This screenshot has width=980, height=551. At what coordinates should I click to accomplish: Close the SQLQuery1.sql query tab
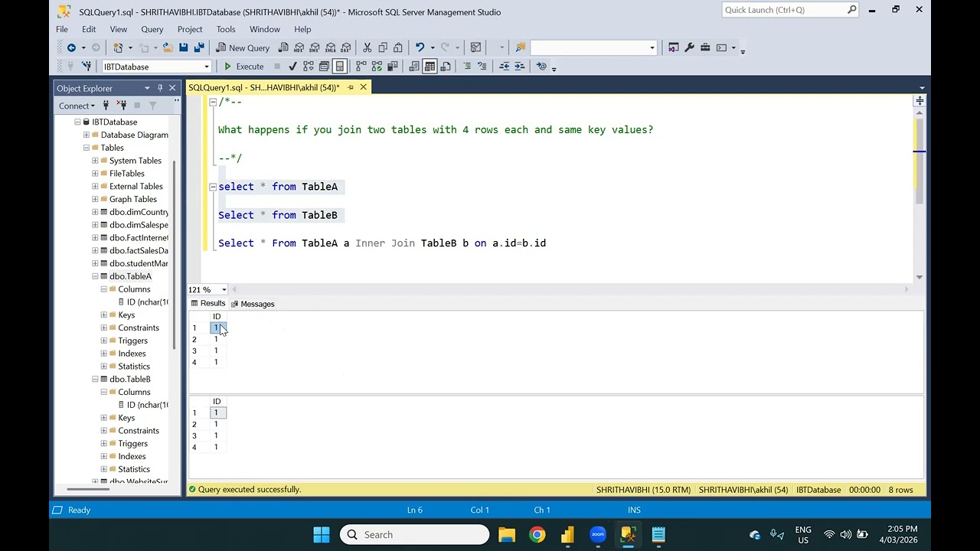364,87
